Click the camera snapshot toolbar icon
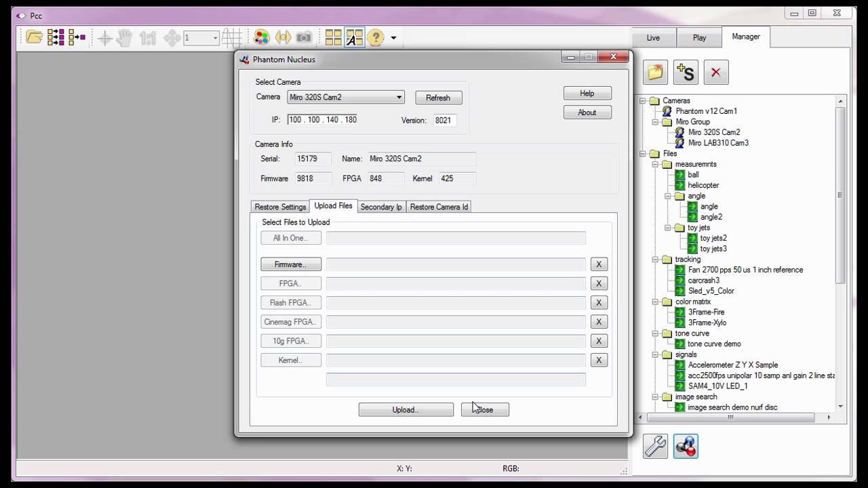 tap(304, 38)
